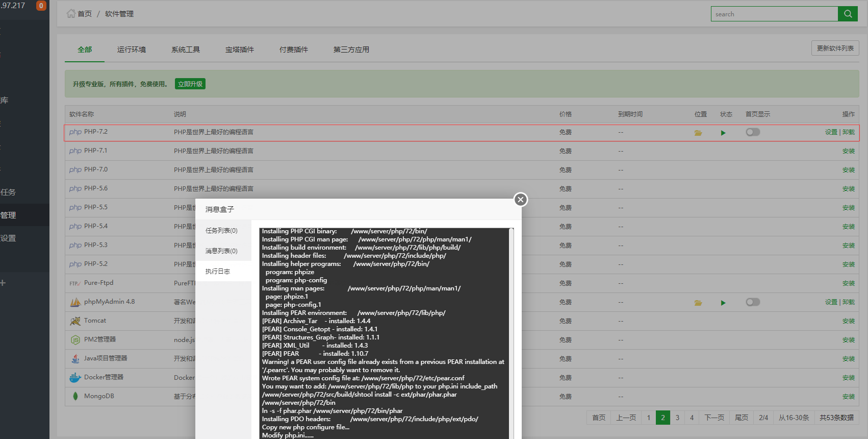Click the PHP-7.2 green play status icon
Viewport: 868px width, 439px height.
723,133
